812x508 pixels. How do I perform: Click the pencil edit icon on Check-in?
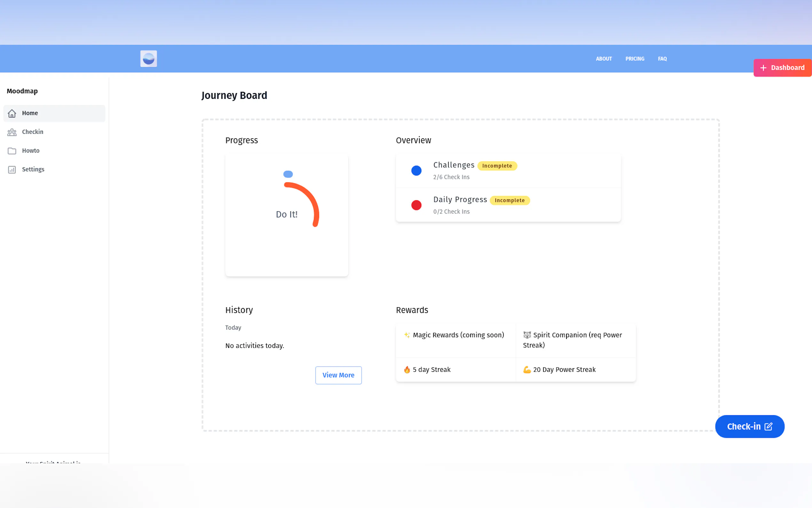click(x=768, y=426)
